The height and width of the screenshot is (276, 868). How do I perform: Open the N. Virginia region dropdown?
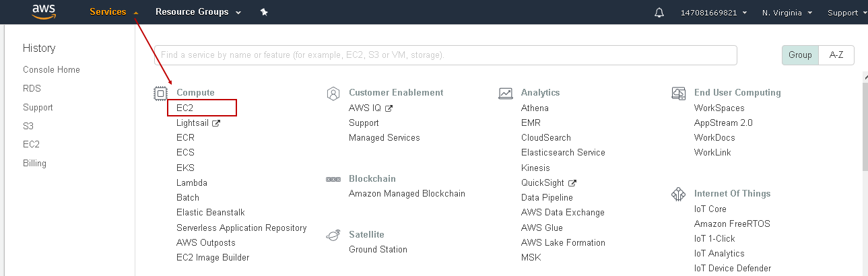pyautogui.click(x=787, y=13)
